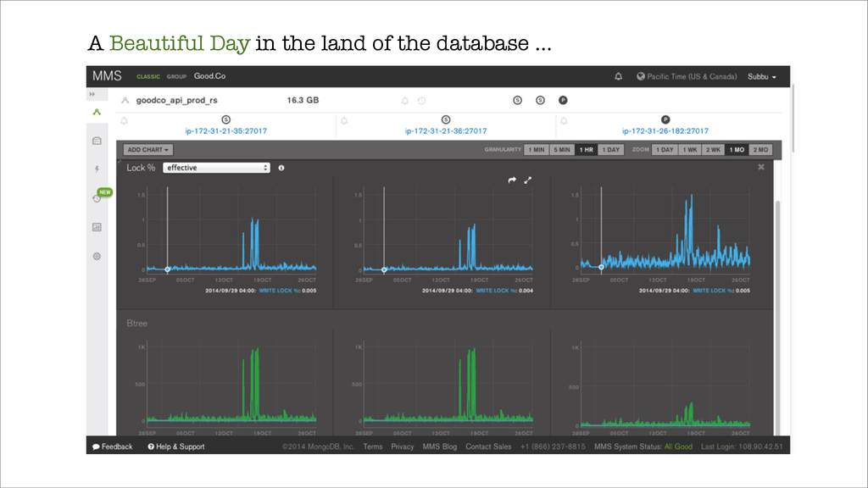
Task: Switch to CLASSIC view
Action: 148,77
